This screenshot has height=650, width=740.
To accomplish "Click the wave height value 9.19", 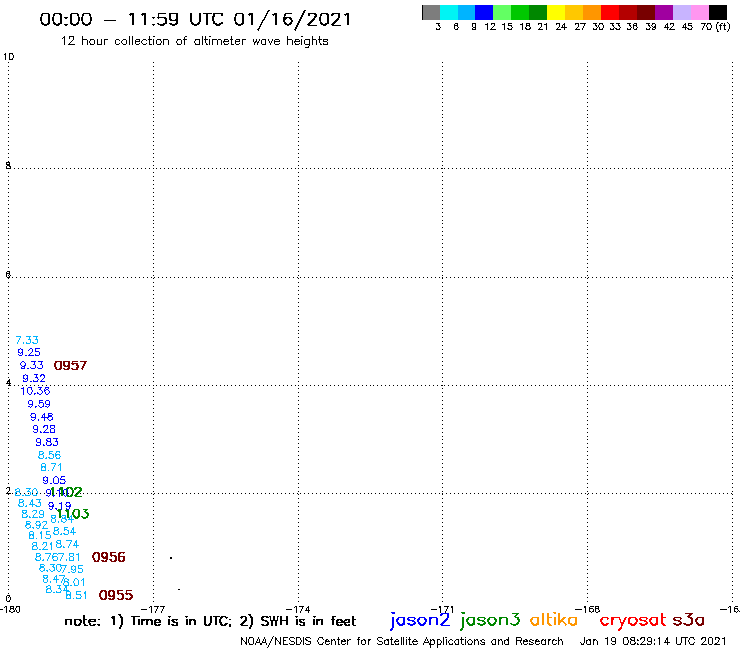I will click(x=59, y=506).
